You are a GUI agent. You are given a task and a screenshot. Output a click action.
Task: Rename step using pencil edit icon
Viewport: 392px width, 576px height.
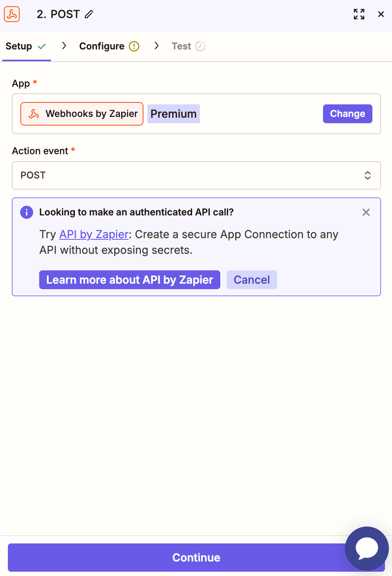pyautogui.click(x=89, y=14)
